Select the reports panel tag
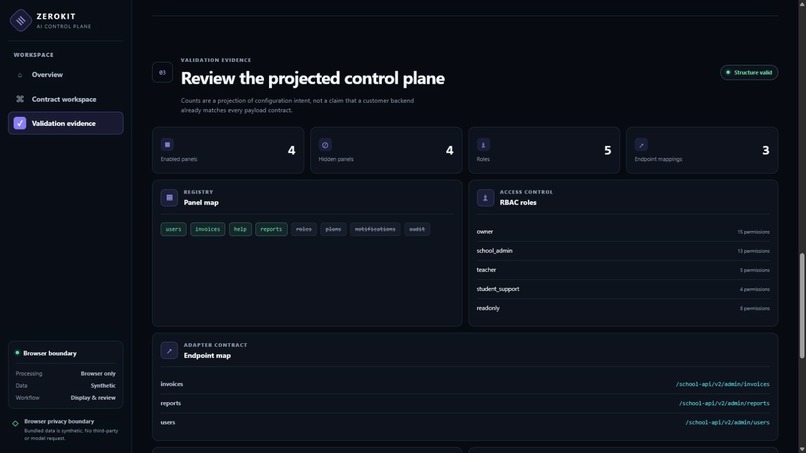Image resolution: width=806 pixels, height=453 pixels. (x=271, y=229)
